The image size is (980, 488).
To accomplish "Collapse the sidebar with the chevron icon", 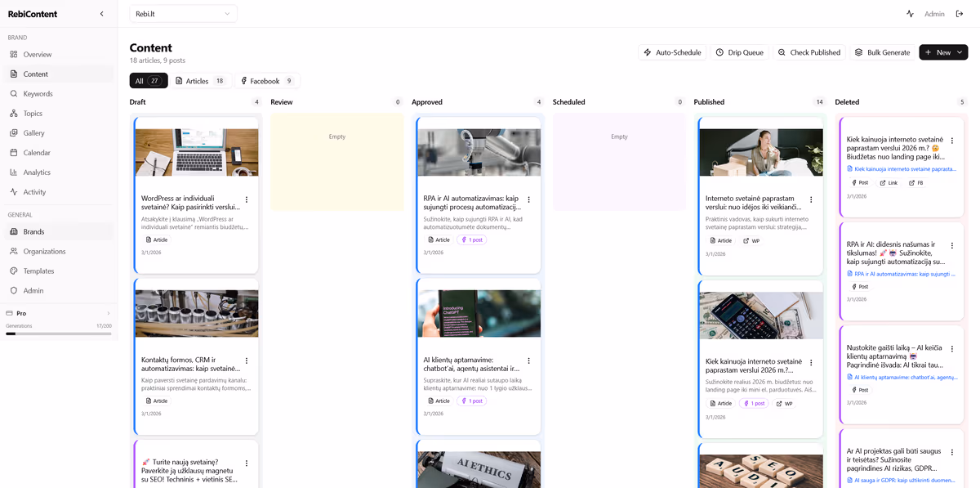I will coord(101,14).
